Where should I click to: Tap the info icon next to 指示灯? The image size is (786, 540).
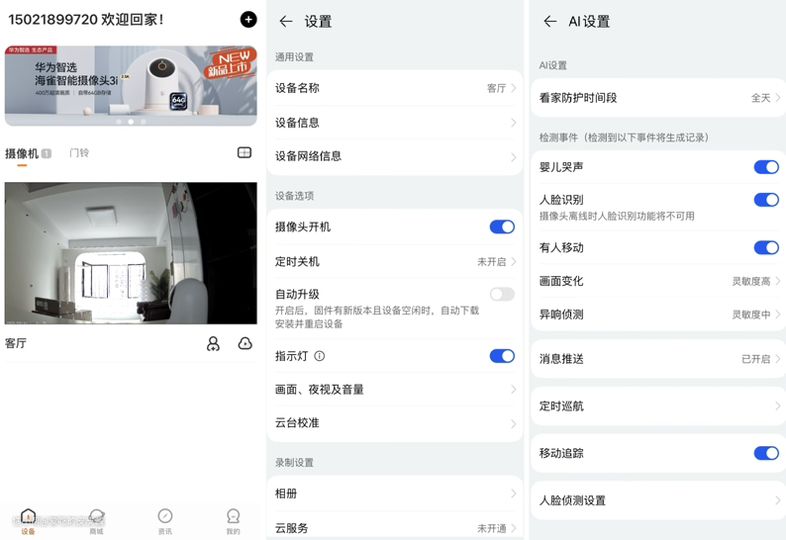(319, 356)
